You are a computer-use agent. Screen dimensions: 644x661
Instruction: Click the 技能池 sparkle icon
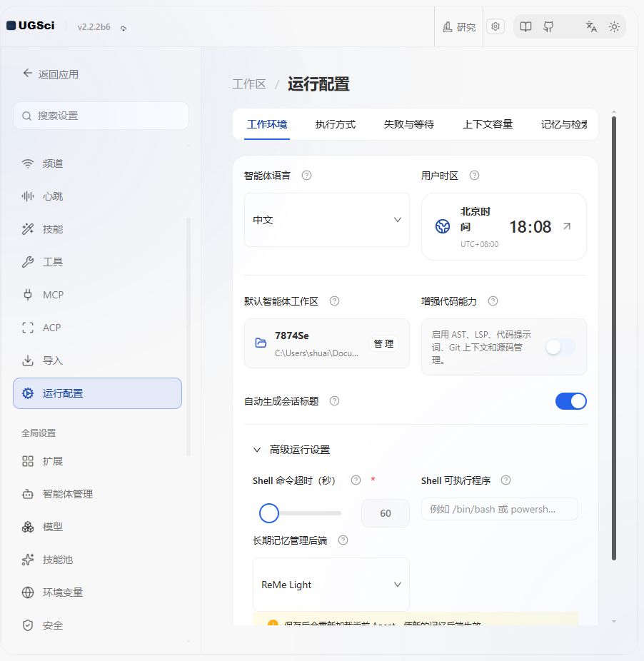pos(28,560)
